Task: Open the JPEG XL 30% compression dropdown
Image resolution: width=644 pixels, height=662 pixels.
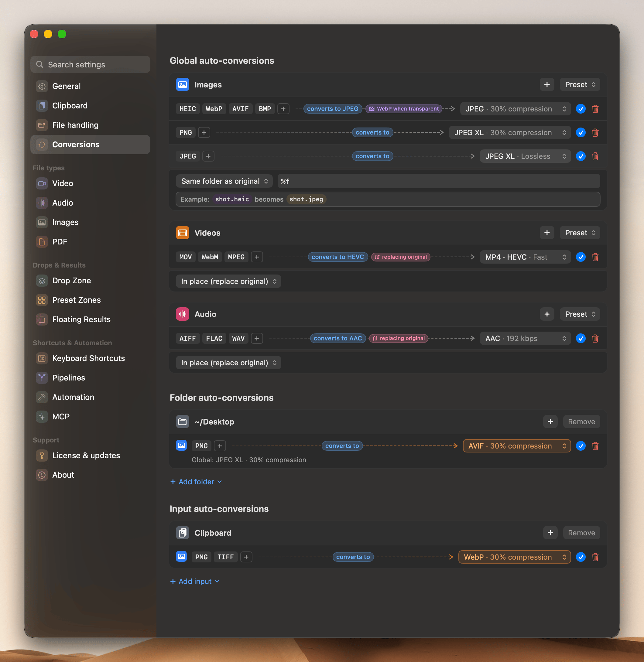Action: coord(509,132)
